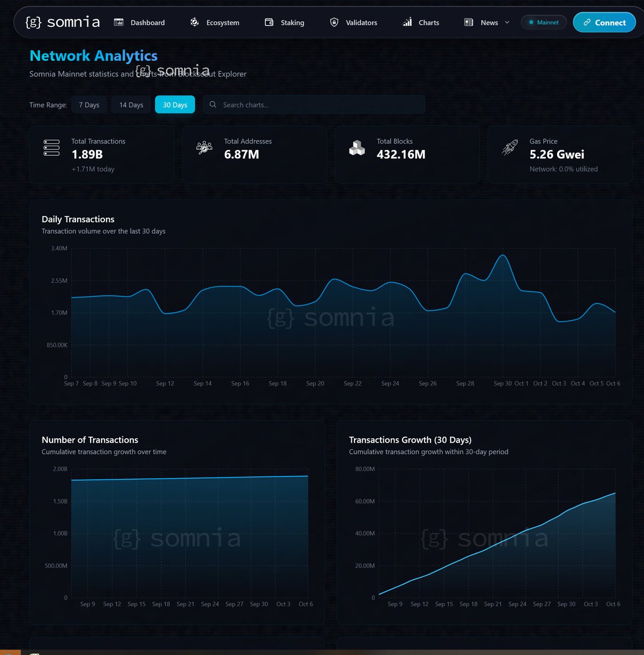Image resolution: width=644 pixels, height=655 pixels.
Task: Expand the News dropdown chevron
Action: [x=507, y=22]
